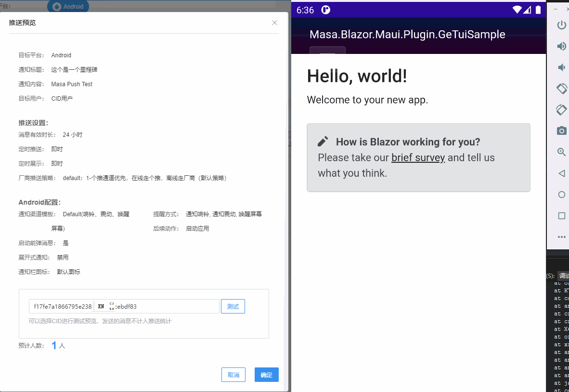Rotate emulator right with second rotate icon

point(561,109)
